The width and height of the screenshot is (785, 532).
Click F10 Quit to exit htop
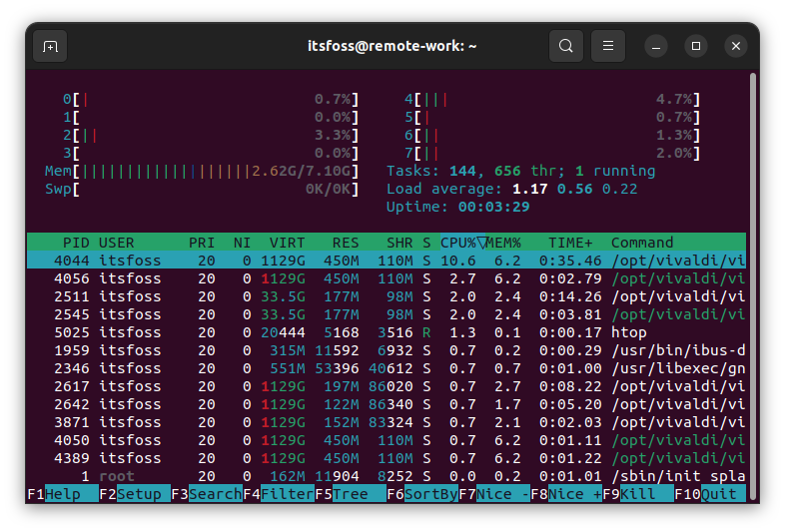[x=718, y=494]
